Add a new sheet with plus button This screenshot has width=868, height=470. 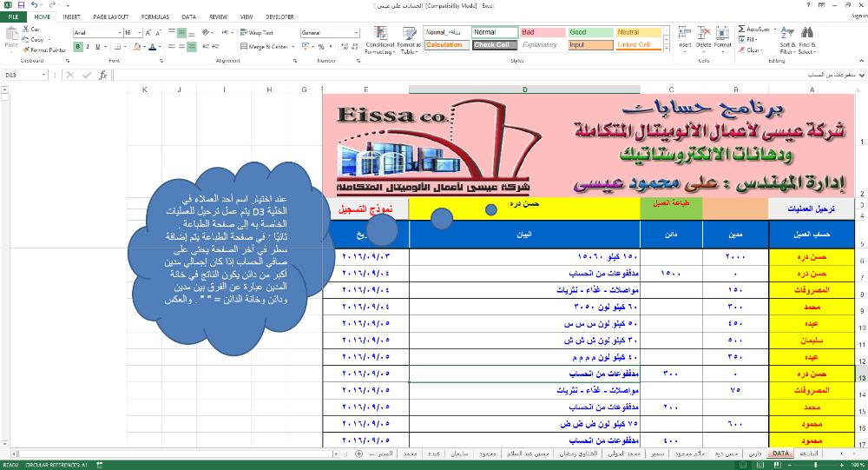point(358,453)
